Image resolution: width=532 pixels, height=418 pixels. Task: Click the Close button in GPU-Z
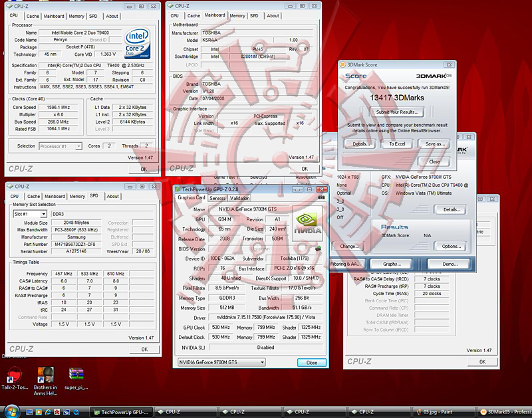(312, 362)
